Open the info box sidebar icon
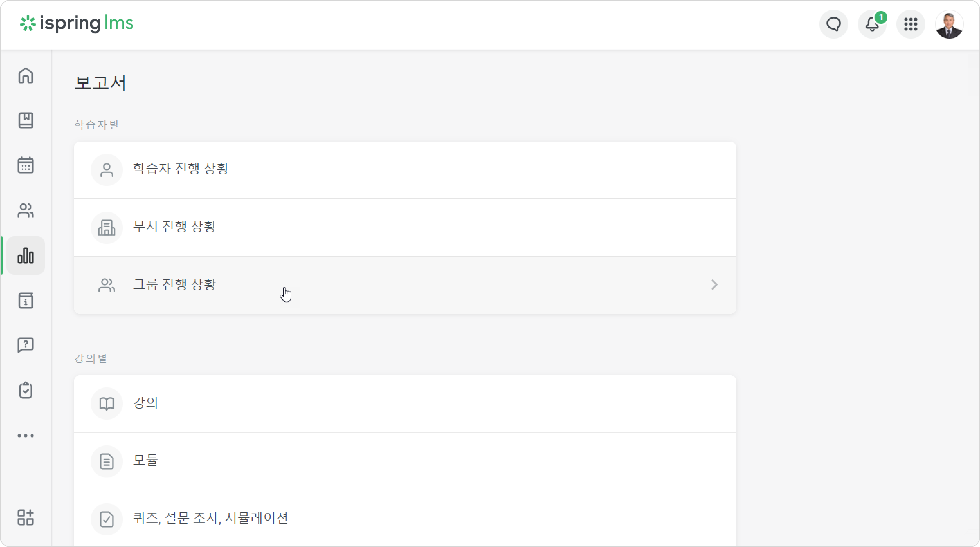980x547 pixels. tap(26, 300)
